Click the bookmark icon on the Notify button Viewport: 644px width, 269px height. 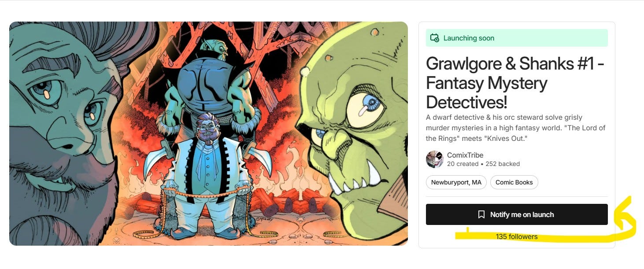(481, 214)
